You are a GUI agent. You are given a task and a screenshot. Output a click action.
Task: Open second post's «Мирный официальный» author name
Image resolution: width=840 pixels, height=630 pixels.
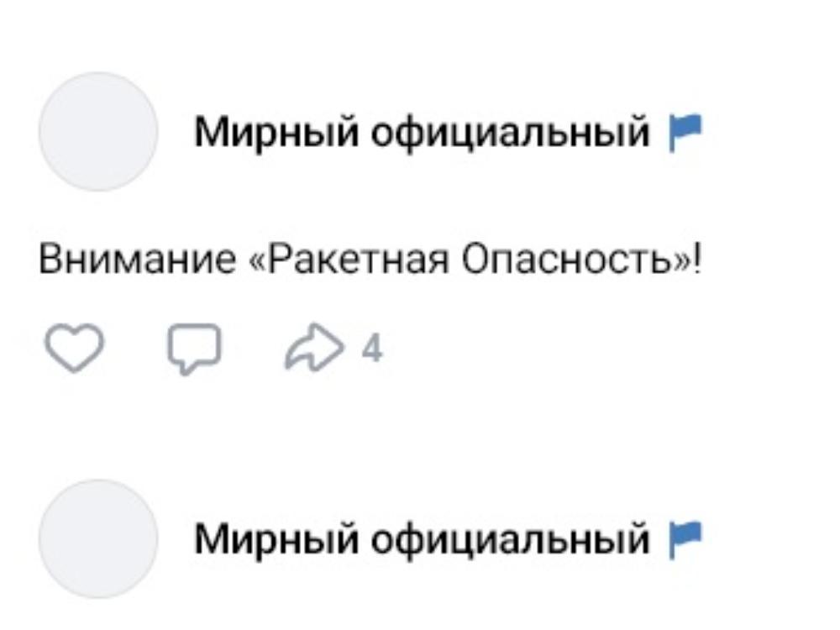(x=423, y=539)
